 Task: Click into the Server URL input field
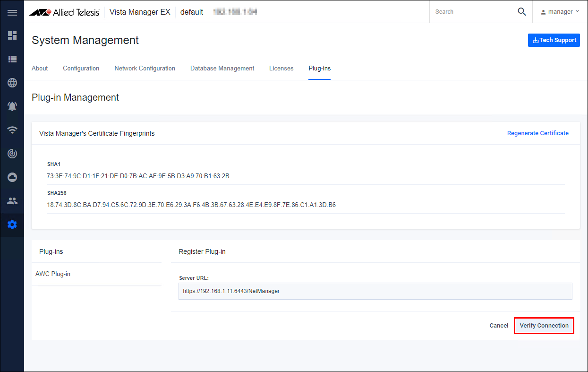tap(375, 291)
